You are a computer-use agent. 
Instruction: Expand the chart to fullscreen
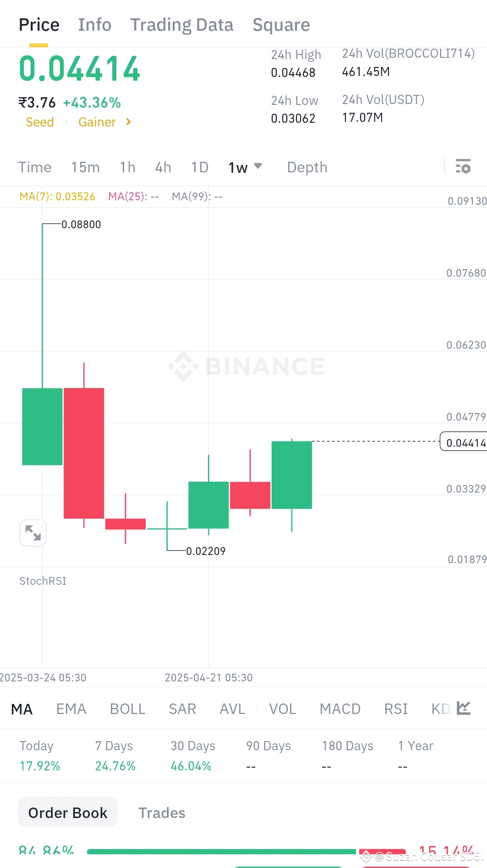pyautogui.click(x=33, y=532)
